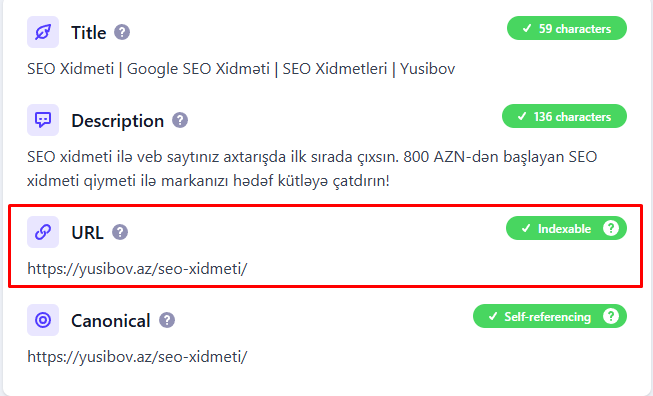Click question mark inside Indexable badge
Image resolution: width=653 pixels, height=396 pixels.
(611, 228)
